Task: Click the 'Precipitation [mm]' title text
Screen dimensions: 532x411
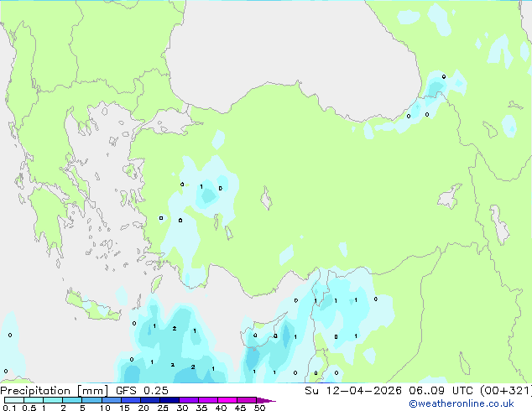Action: pos(55,391)
